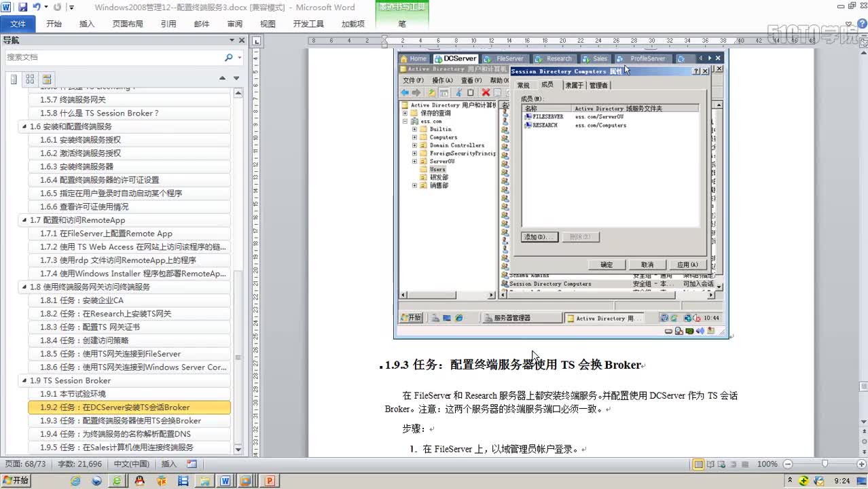Click the macro recording icon in status bar
This screenshot has height=489, width=868.
tap(192, 464)
